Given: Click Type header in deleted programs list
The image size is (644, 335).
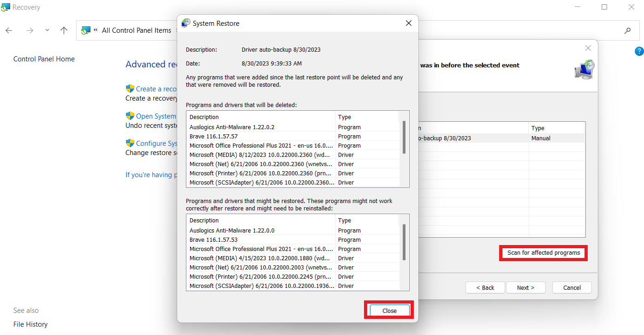Looking at the screenshot, I should tap(367, 117).
